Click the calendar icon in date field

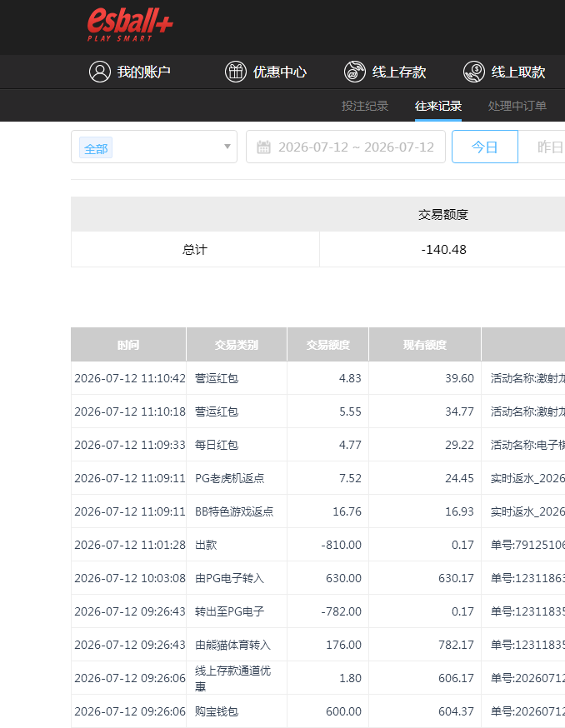[264, 147]
